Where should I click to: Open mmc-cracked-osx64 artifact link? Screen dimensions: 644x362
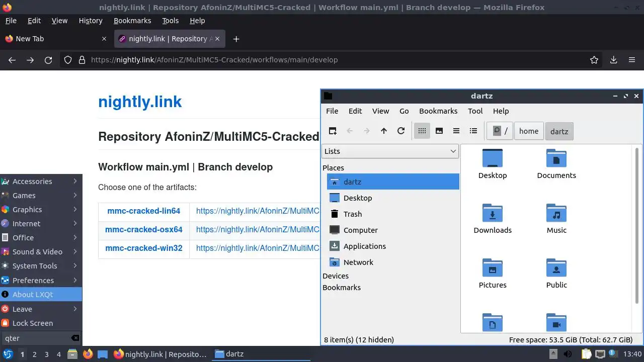(143, 229)
